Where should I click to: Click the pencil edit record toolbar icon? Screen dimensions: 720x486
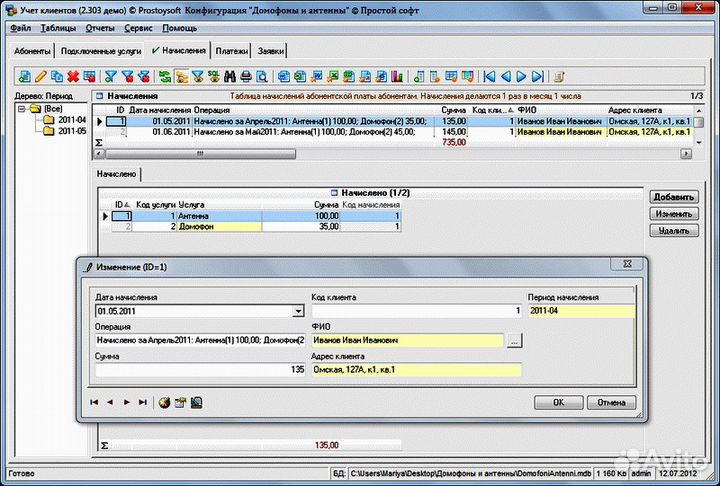(x=41, y=76)
